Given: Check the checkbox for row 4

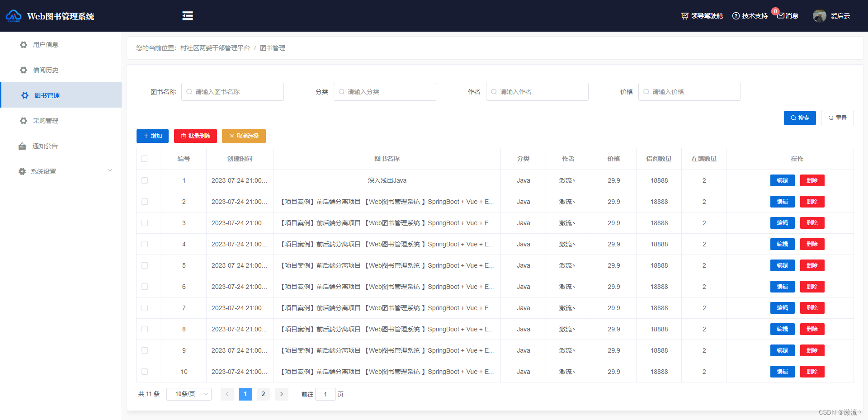Looking at the screenshot, I should [x=145, y=244].
